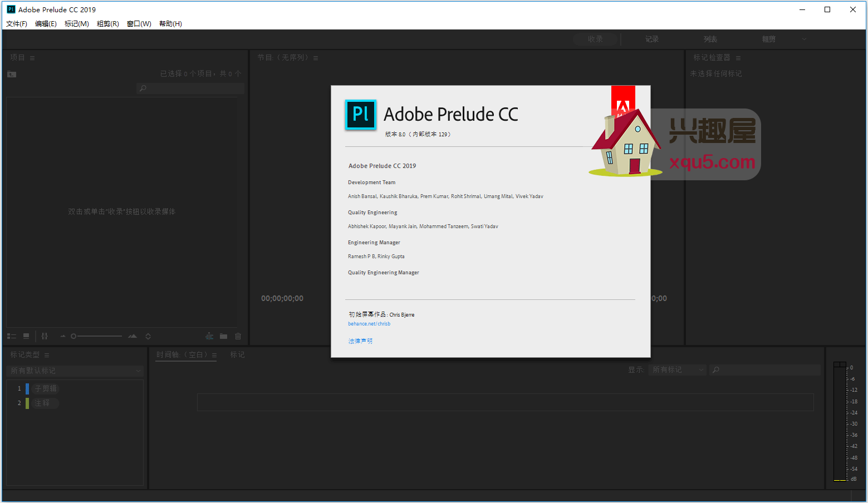This screenshot has height=503, width=868.
Task: Switch project panel to thumbnail view
Action: [26, 336]
